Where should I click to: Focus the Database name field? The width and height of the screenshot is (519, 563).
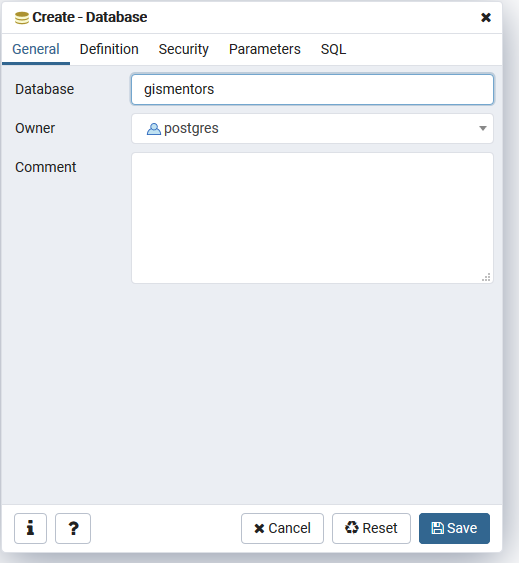tap(312, 89)
